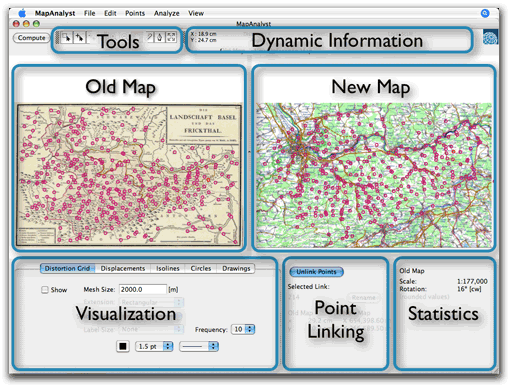Click the Mesh Size input field
This screenshot has width=513, height=386.
143,289
